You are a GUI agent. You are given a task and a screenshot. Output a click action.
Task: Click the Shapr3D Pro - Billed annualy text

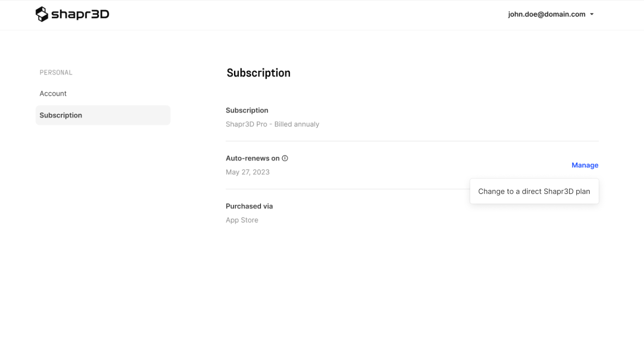[272, 125]
